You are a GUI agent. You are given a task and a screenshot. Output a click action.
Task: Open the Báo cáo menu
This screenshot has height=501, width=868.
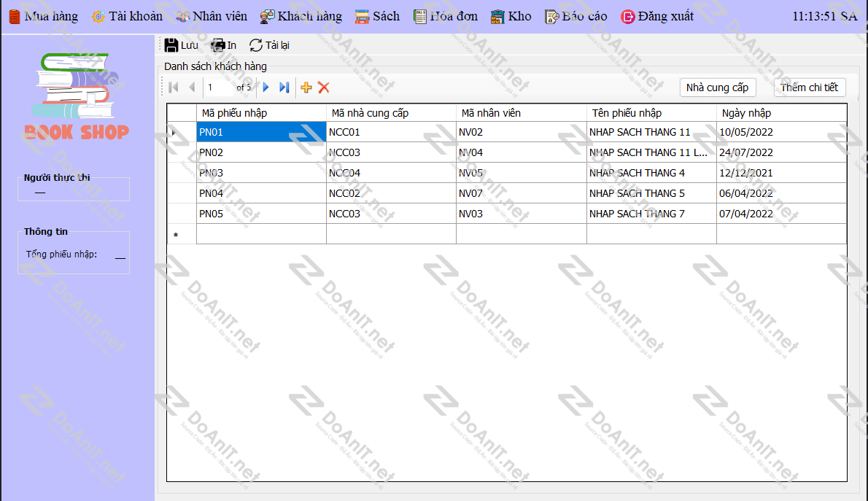click(576, 17)
